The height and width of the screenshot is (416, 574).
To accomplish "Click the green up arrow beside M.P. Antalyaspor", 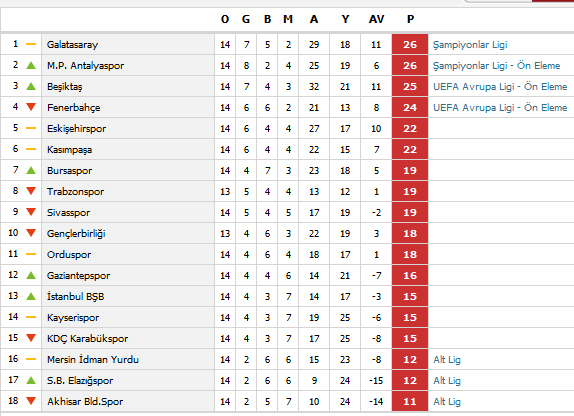I will (31, 66).
